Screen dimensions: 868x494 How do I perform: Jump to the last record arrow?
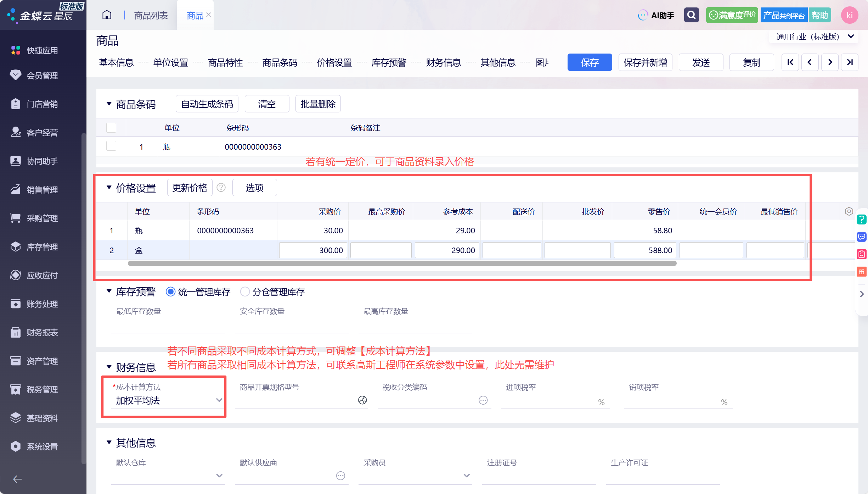850,62
